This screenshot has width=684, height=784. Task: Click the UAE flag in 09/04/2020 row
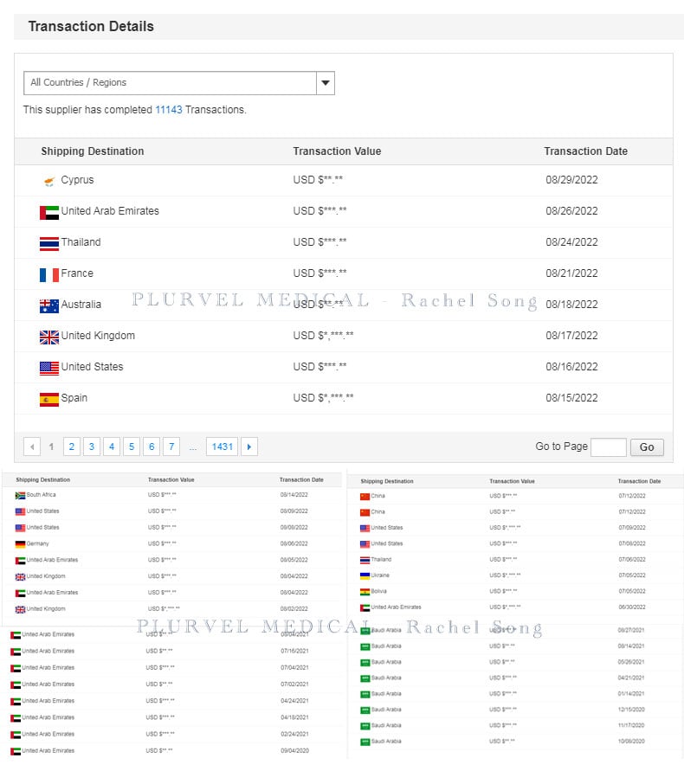[16, 751]
